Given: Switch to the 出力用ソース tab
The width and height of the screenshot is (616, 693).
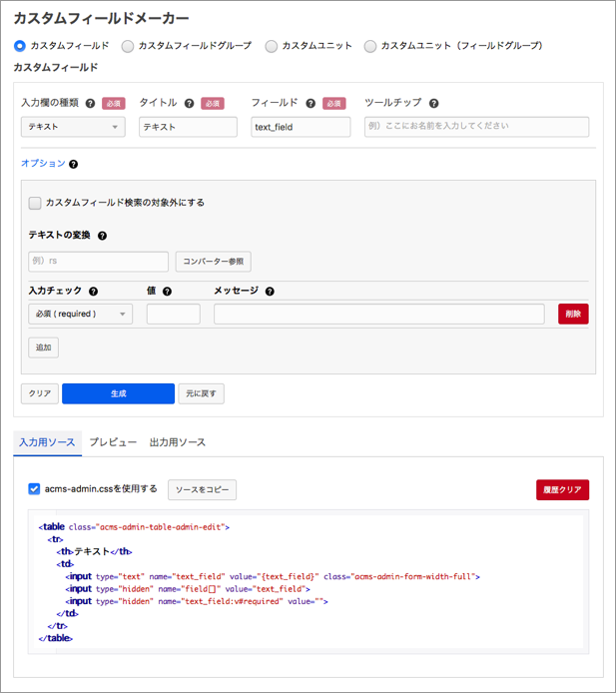Looking at the screenshot, I should [177, 442].
